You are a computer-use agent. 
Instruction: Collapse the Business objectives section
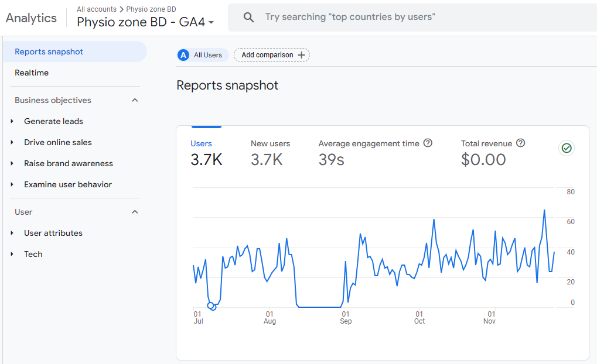pos(135,100)
